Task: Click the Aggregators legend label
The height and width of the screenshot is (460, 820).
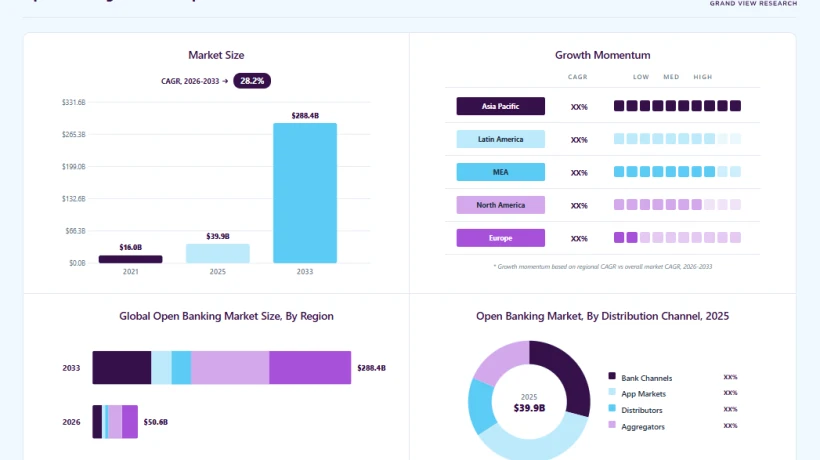Action: [643, 427]
